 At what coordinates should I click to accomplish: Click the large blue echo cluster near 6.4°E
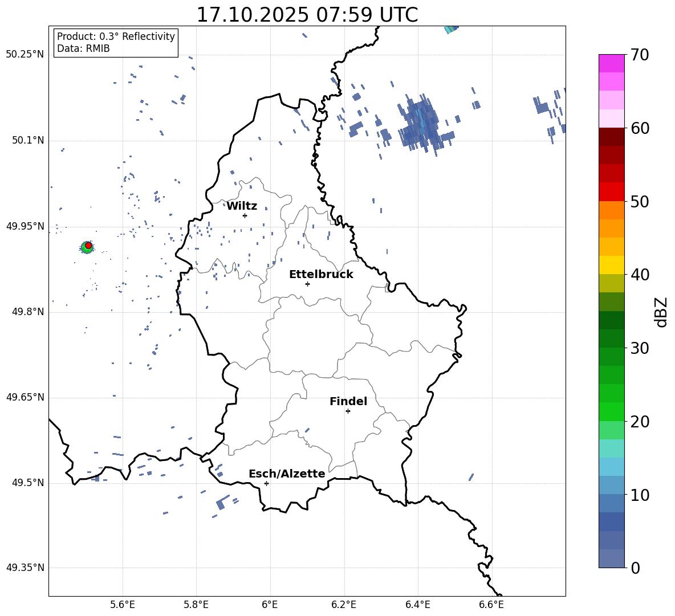tap(421, 124)
